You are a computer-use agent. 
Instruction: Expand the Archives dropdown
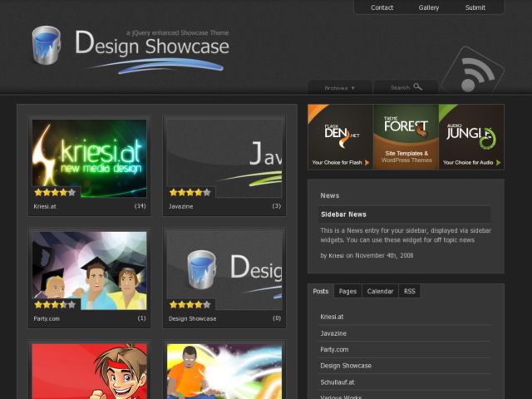pyautogui.click(x=340, y=88)
